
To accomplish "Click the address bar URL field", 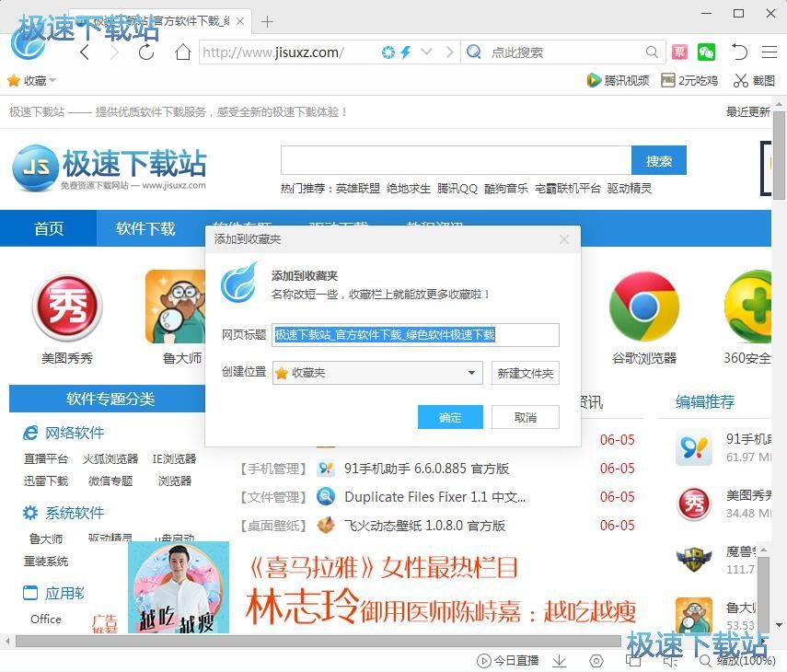I will (x=289, y=52).
